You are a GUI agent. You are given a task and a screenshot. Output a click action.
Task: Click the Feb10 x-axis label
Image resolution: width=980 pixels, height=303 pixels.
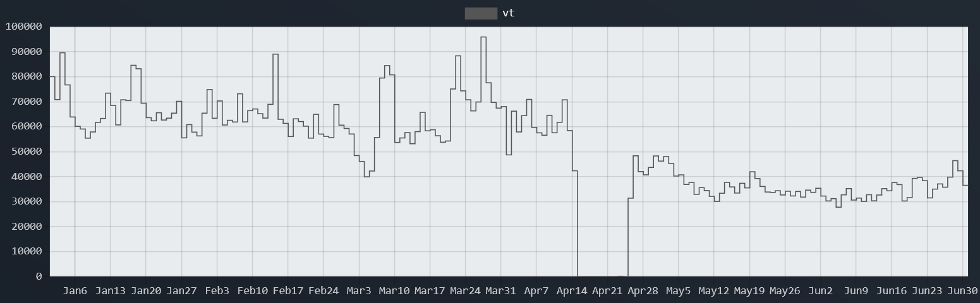pos(252,291)
